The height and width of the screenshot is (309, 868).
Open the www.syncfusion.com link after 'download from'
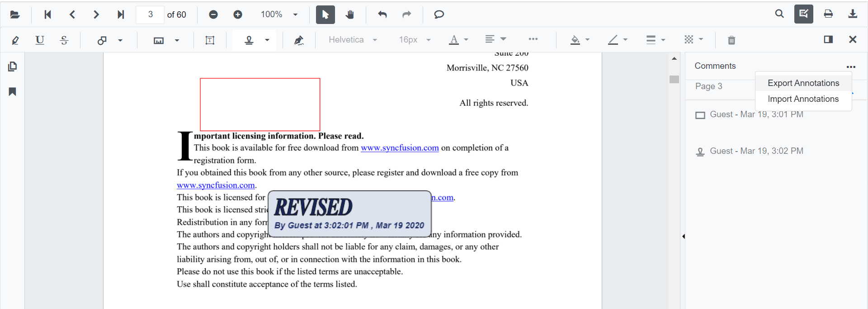(x=400, y=148)
